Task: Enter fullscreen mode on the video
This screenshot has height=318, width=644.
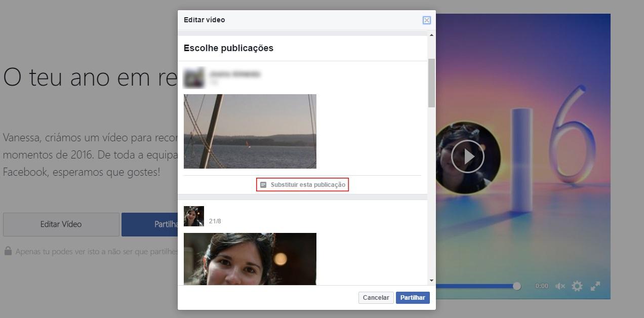Action: [595, 286]
